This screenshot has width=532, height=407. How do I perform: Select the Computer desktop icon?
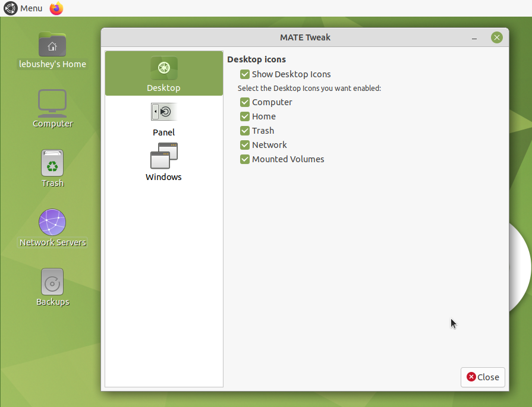click(x=52, y=103)
